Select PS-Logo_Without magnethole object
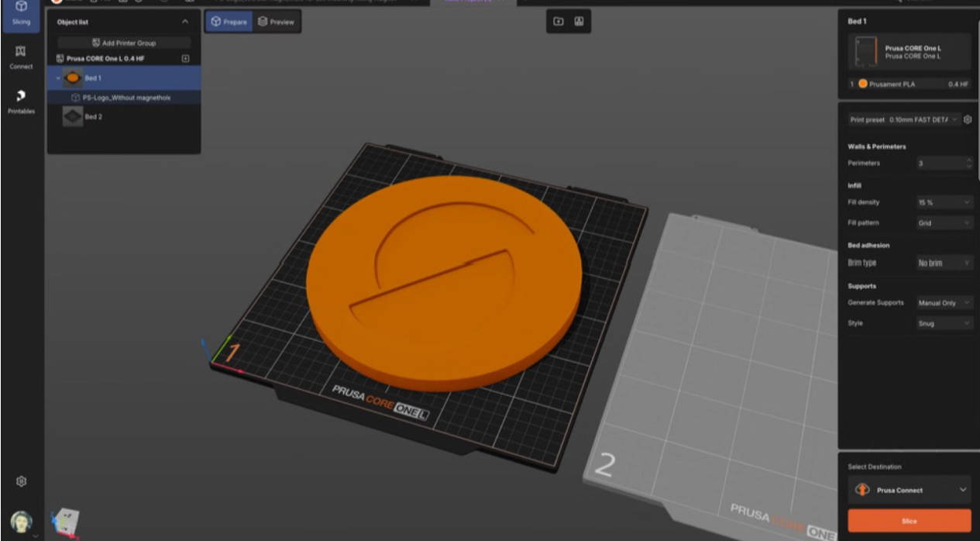 coord(124,98)
